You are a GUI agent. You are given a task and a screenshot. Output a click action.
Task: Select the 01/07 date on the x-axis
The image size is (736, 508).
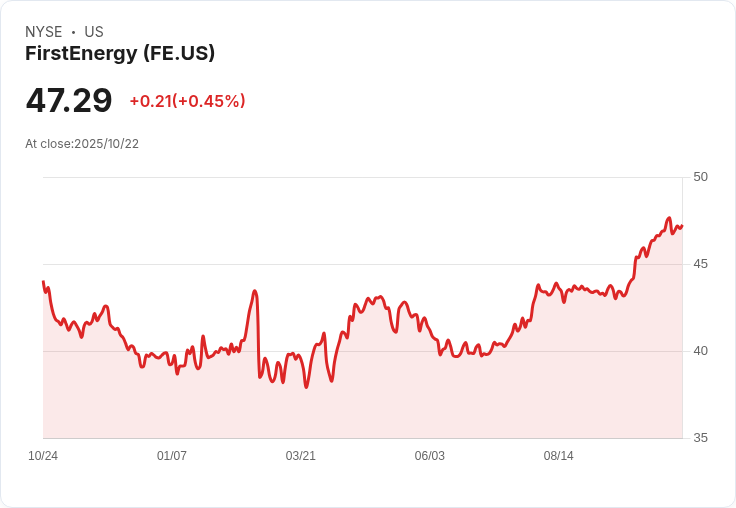point(172,456)
